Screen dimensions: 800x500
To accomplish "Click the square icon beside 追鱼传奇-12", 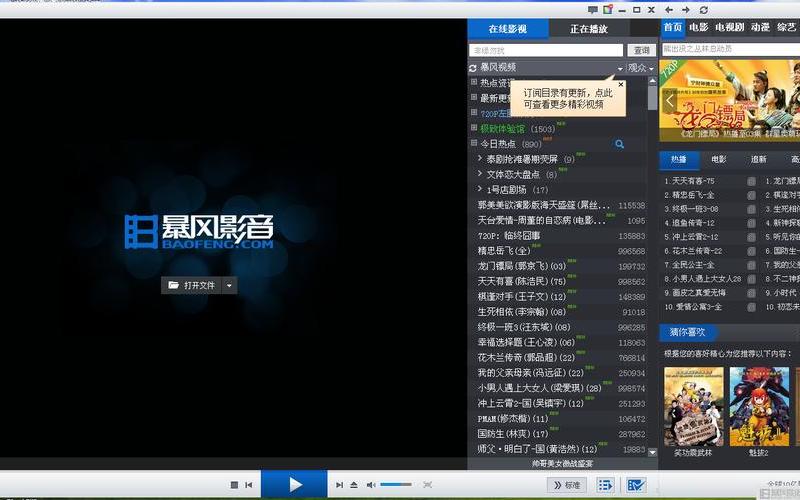I will pyautogui.click(x=751, y=223).
